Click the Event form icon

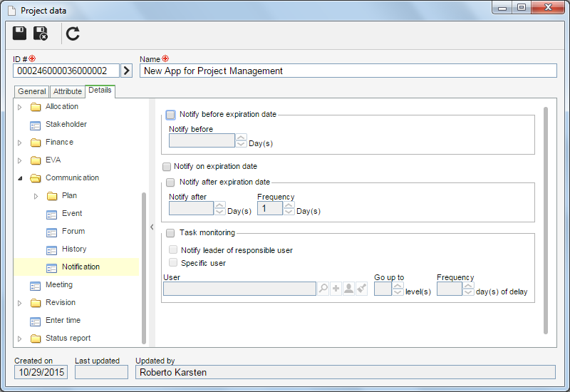pyautogui.click(x=51, y=215)
